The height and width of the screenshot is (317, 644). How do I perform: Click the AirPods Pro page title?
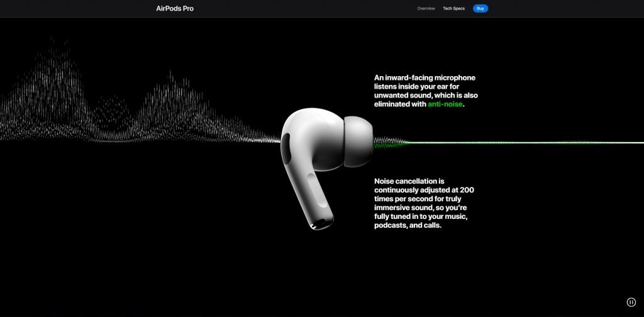coord(175,9)
